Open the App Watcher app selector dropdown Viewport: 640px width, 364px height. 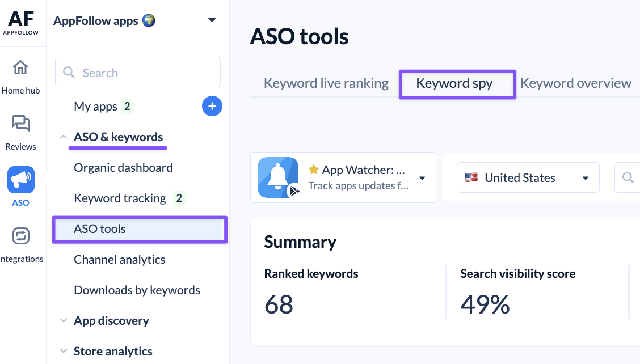point(422,178)
